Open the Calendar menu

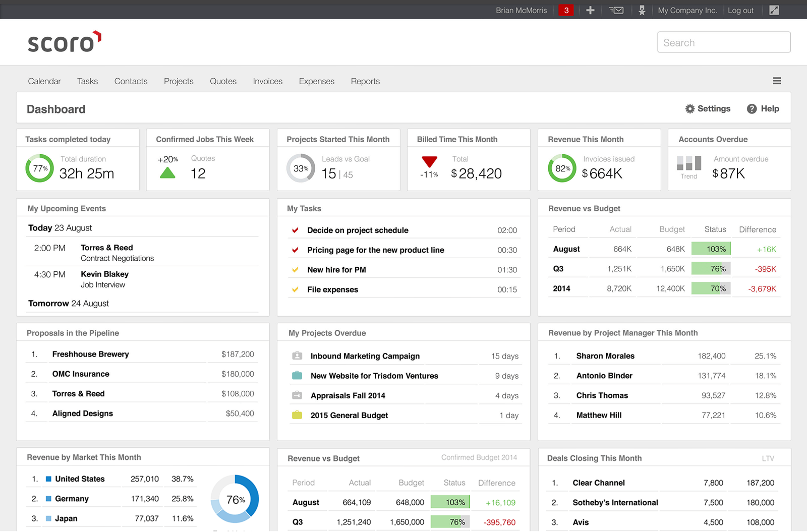[x=44, y=81]
